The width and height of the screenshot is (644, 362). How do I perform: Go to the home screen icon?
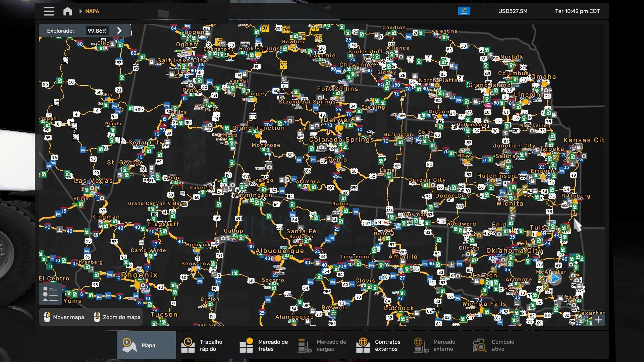(x=67, y=11)
